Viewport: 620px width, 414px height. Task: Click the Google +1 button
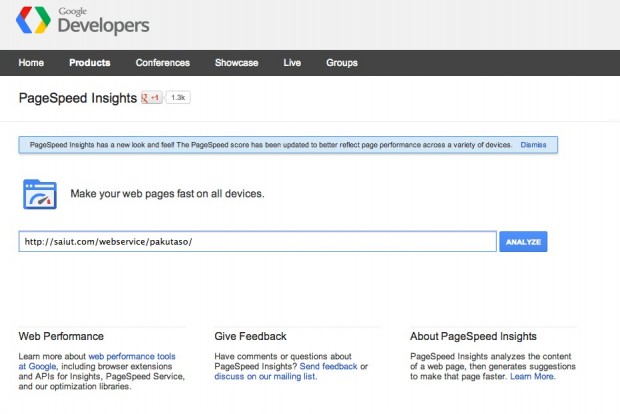152,98
